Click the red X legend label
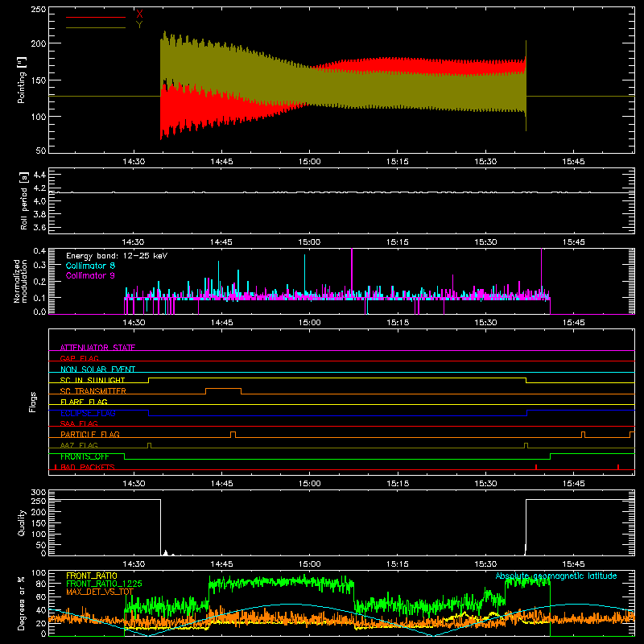The height and width of the screenshot is (644, 644). (139, 14)
